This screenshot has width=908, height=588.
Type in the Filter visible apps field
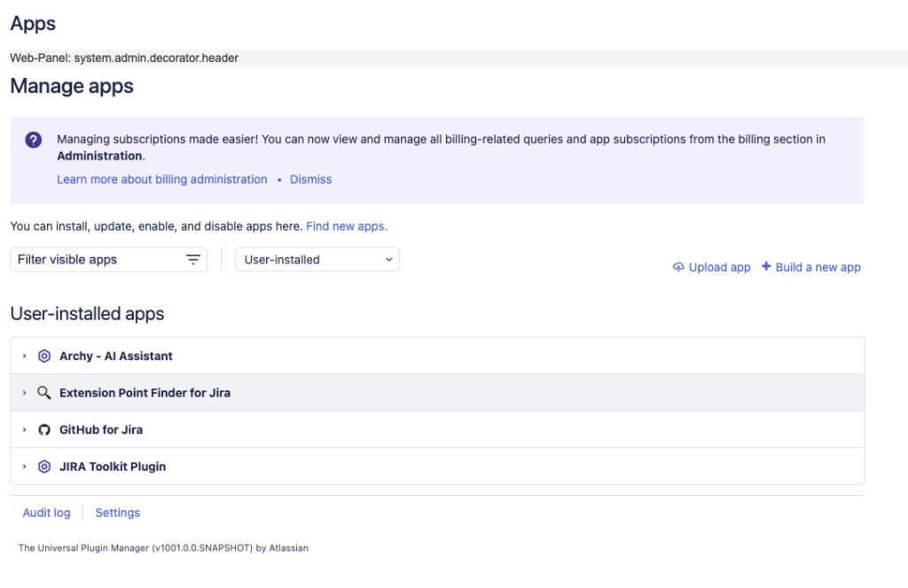tap(98, 260)
